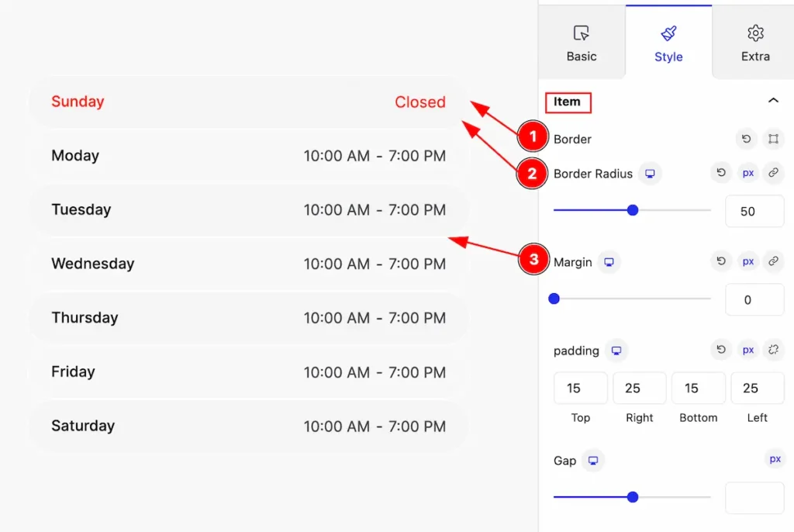The width and height of the screenshot is (794, 532).
Task: Reset the Margin value
Action: point(721,261)
